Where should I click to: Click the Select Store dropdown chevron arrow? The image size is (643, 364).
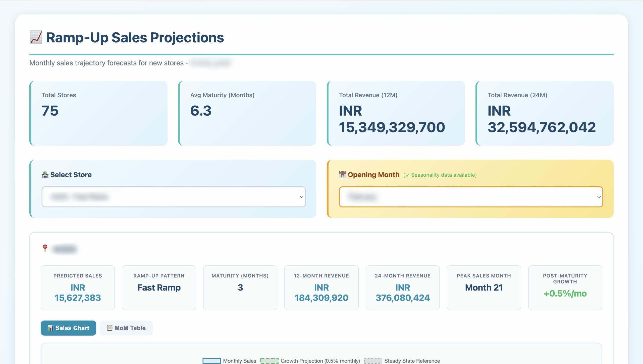[301, 197]
